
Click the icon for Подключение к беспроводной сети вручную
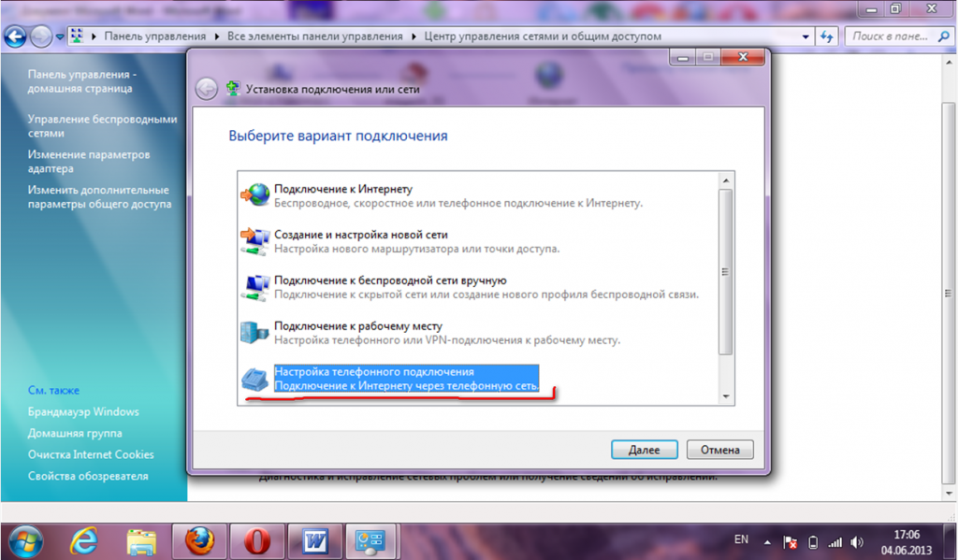click(255, 287)
